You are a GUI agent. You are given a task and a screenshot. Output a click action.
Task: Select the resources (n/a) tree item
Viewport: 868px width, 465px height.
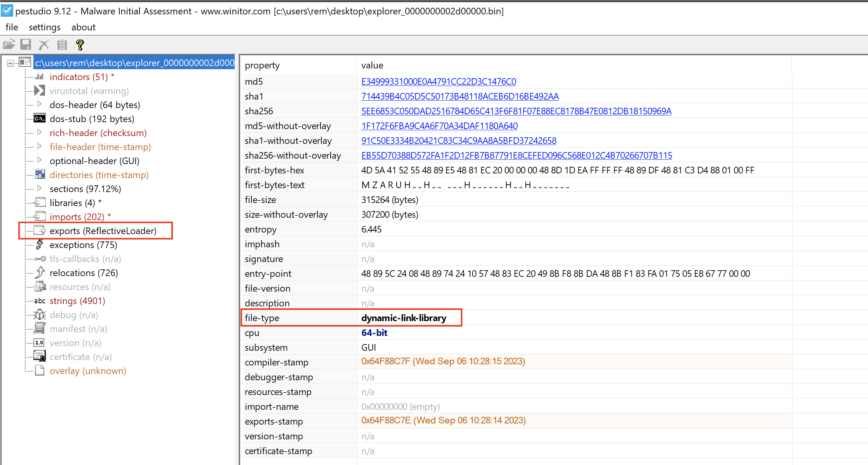tap(80, 287)
